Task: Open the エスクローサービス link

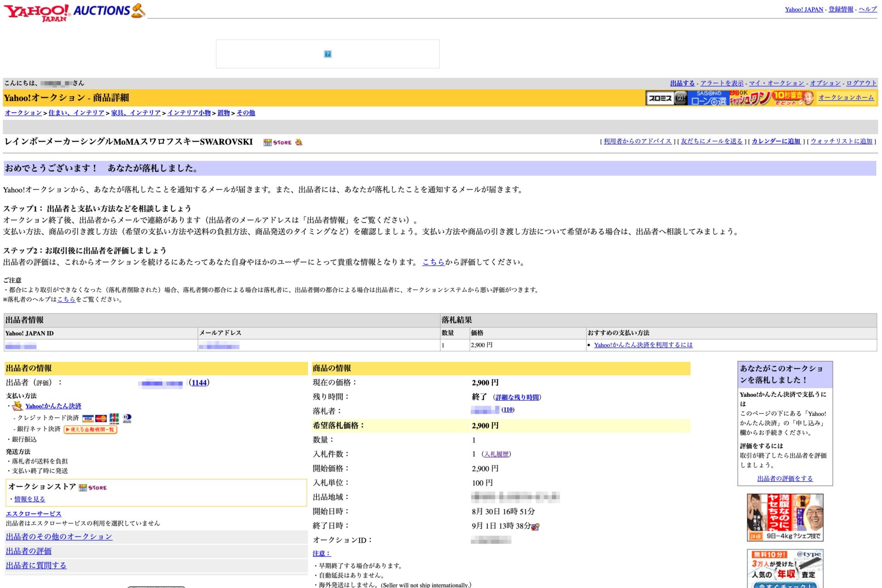Action: (34, 514)
